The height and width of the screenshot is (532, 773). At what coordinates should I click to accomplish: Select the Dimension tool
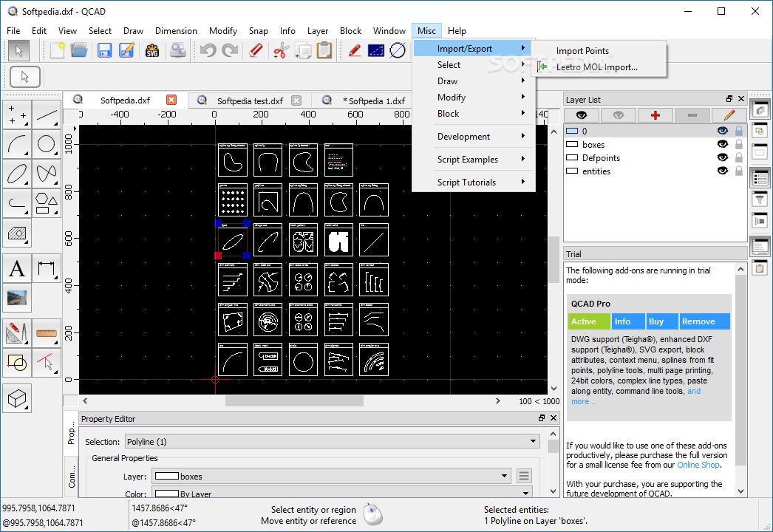click(x=47, y=269)
